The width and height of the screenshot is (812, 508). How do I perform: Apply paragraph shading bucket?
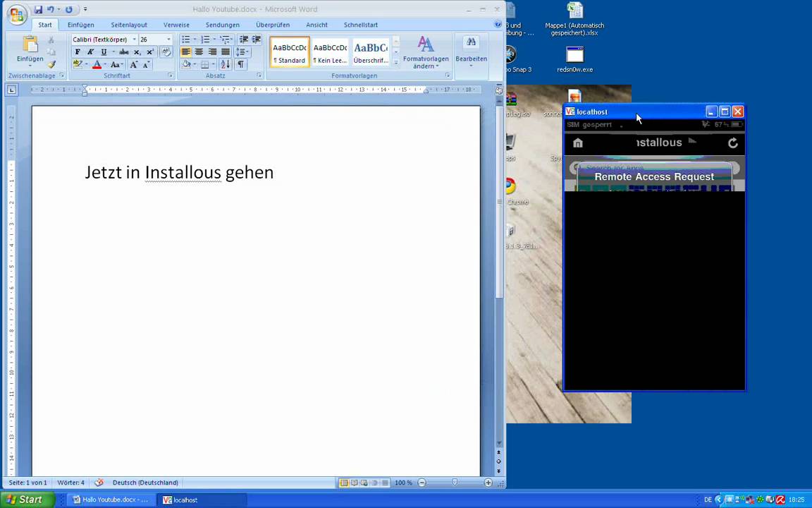click(186, 64)
